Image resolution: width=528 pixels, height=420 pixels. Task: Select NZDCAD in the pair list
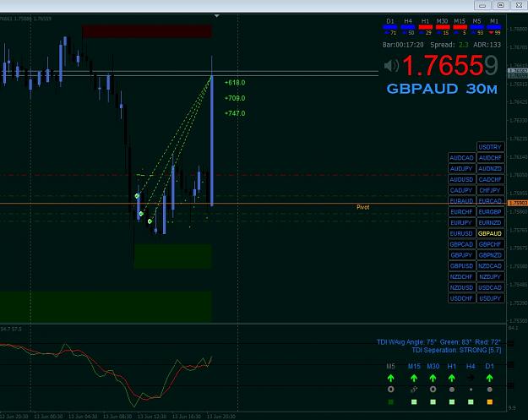coord(490,265)
